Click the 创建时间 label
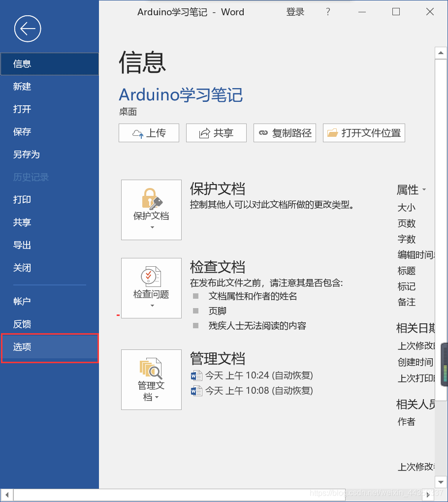 [416, 362]
